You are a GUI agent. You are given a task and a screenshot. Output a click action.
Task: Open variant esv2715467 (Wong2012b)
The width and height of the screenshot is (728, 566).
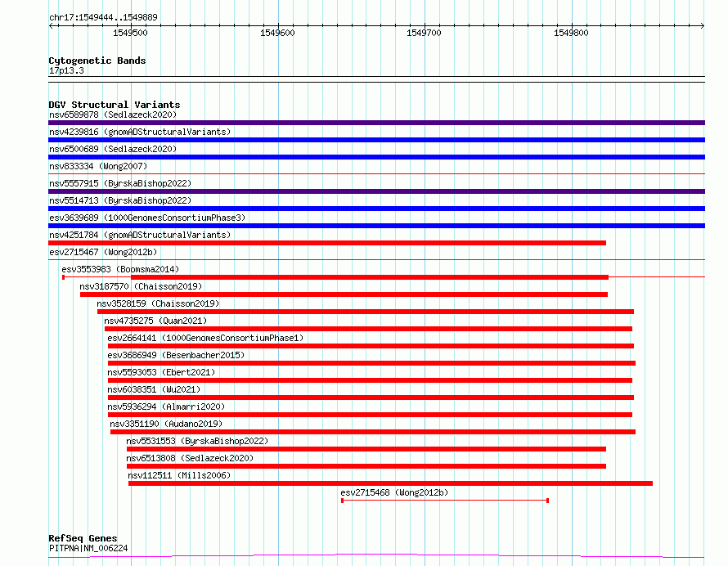click(103, 252)
